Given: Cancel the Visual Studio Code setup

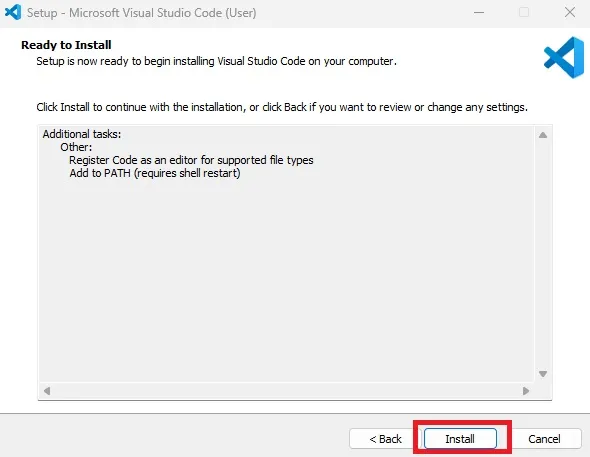Looking at the screenshot, I should pyautogui.click(x=544, y=439).
